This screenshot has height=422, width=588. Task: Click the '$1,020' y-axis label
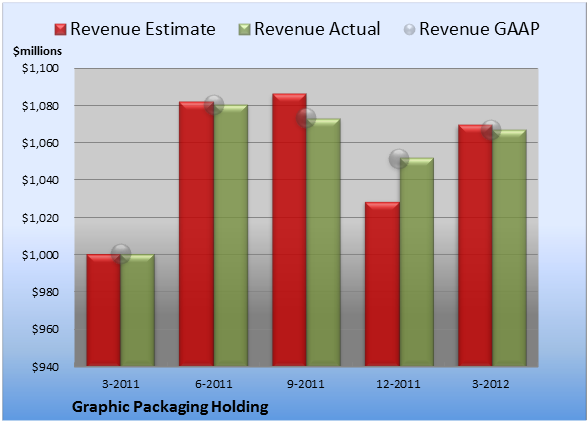pos(40,218)
